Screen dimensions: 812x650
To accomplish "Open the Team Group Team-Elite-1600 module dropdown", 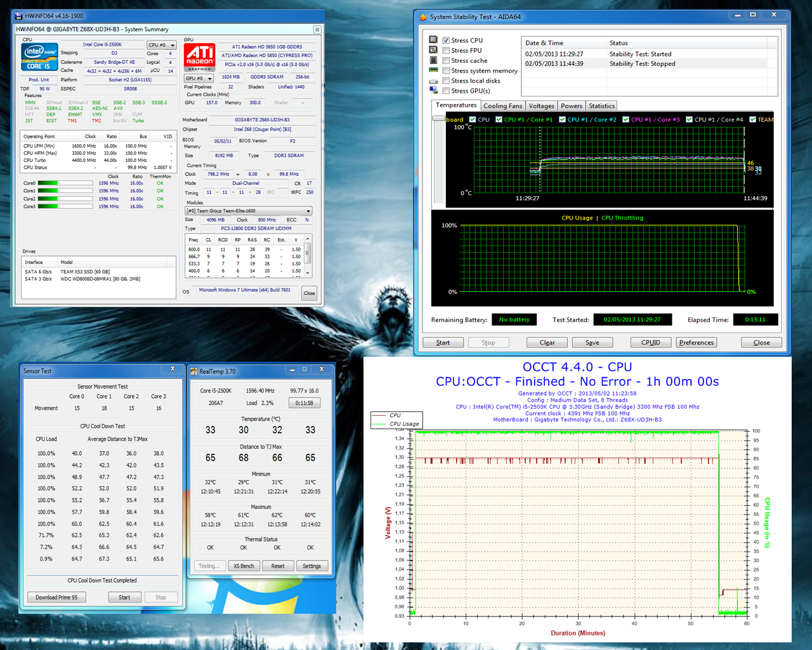I will click(249, 211).
